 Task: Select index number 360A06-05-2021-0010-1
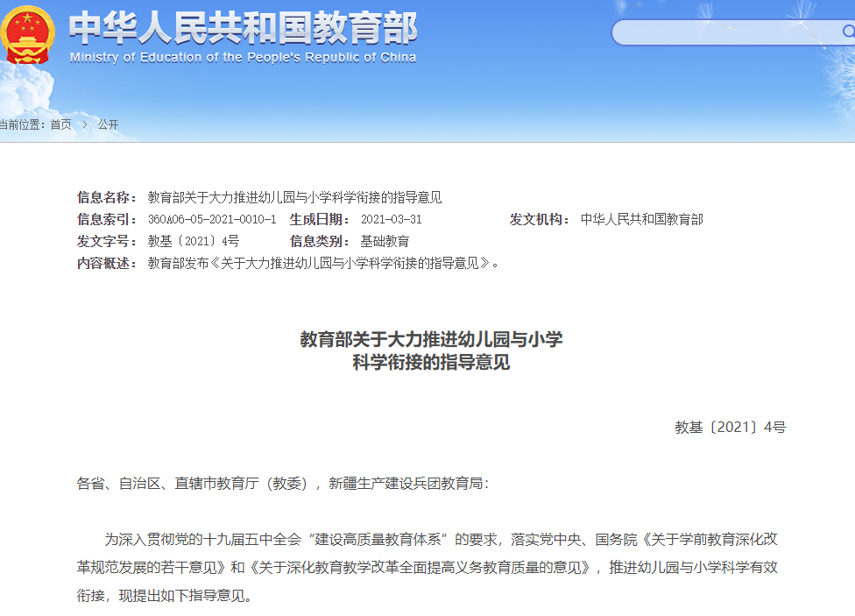coord(212,219)
